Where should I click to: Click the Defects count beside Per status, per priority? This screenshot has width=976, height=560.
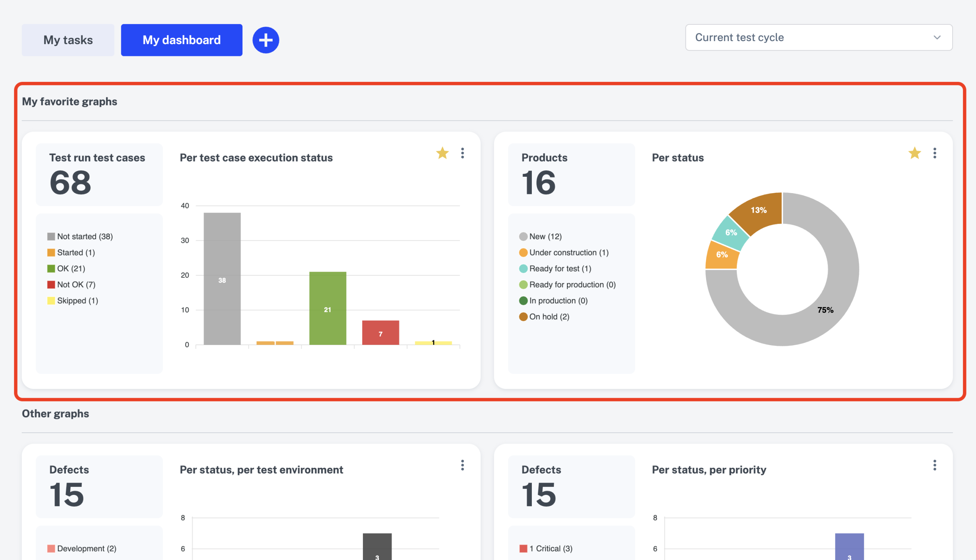click(x=539, y=494)
